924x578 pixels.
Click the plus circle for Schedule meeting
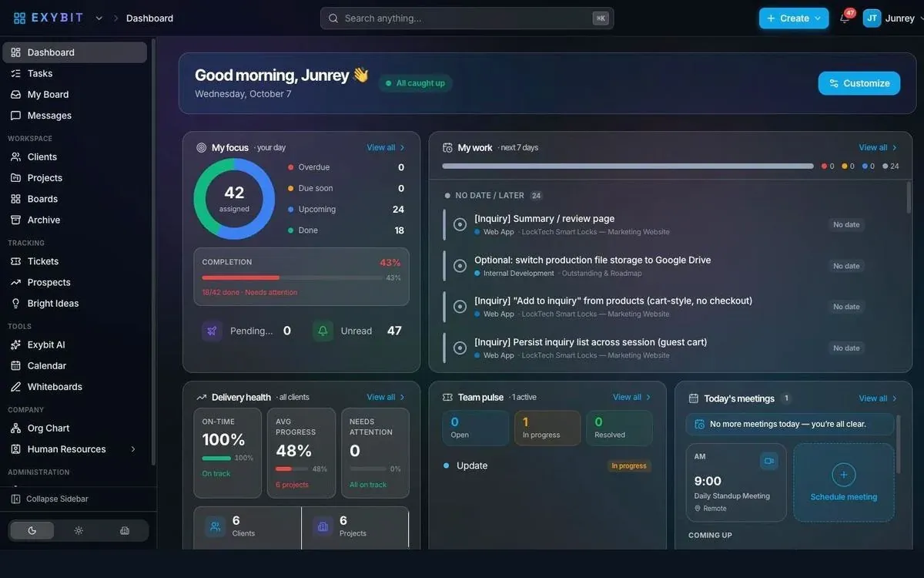click(844, 475)
